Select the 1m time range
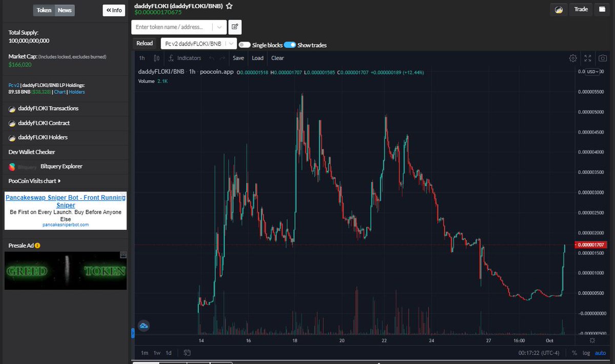615x364 pixels. pos(145,353)
